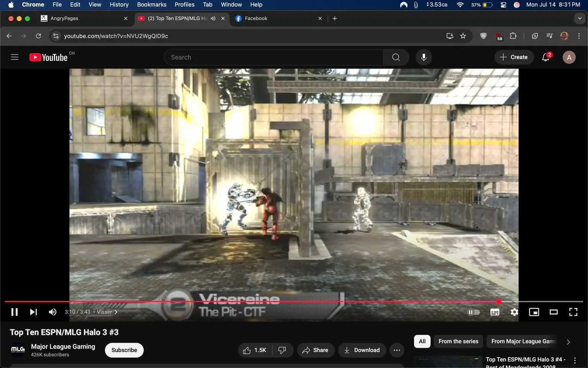Switch to theater mode

coord(554,312)
